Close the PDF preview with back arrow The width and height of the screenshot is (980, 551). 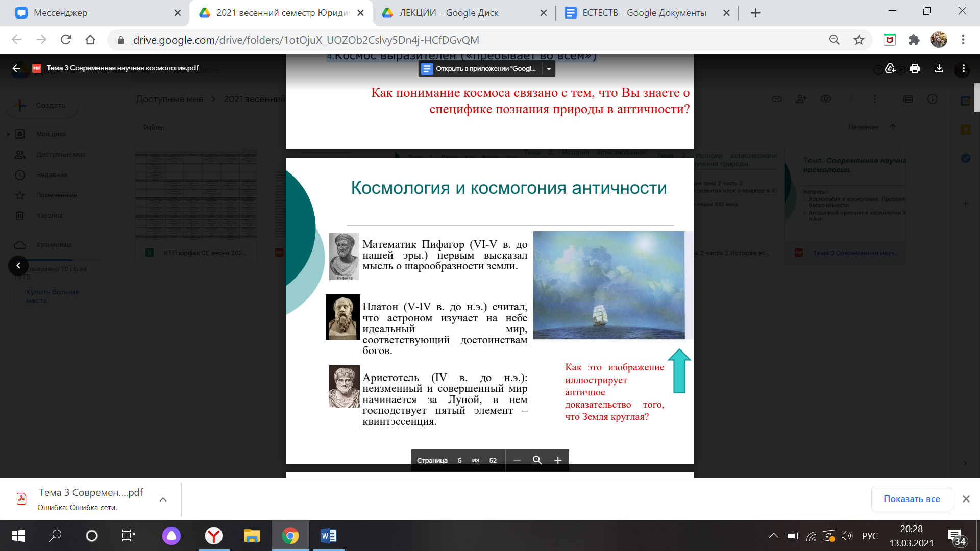click(x=16, y=68)
